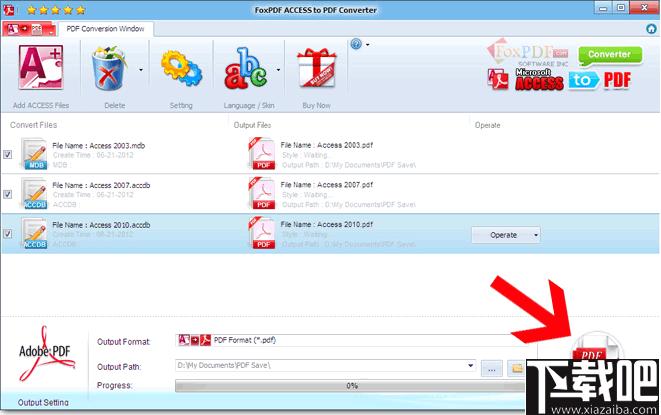This screenshot has height=415, width=661.
Task: Click the green Converter button
Action: [610, 55]
